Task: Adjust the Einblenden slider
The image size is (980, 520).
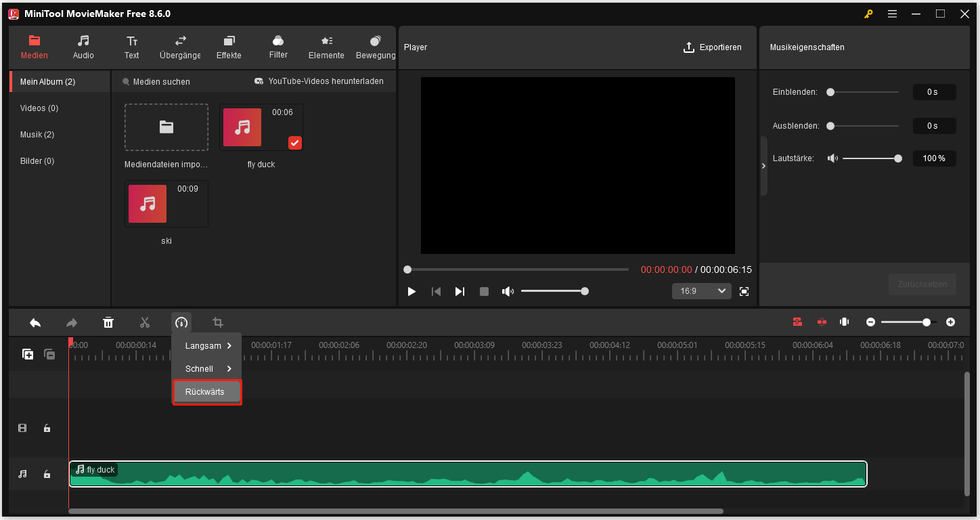Action: coord(863,92)
